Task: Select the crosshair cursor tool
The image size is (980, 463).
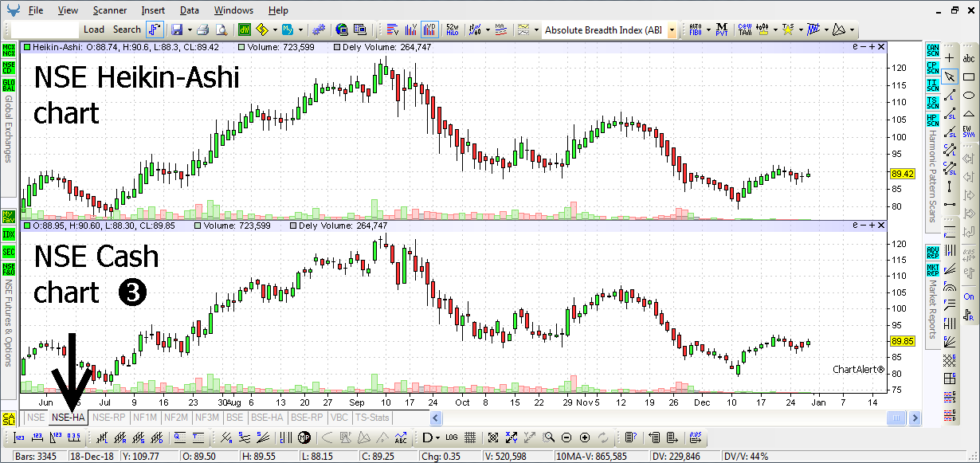Action: pos(950,58)
